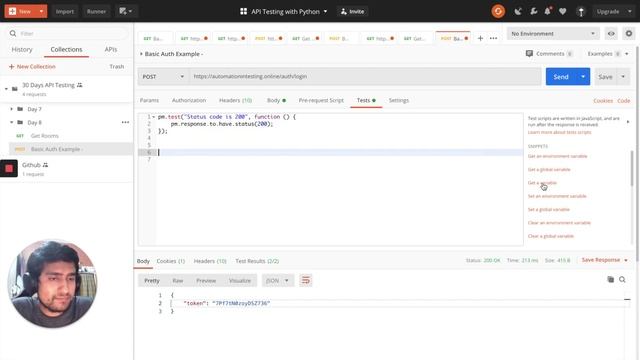Click the Day 7 folder icon

tap(20, 109)
